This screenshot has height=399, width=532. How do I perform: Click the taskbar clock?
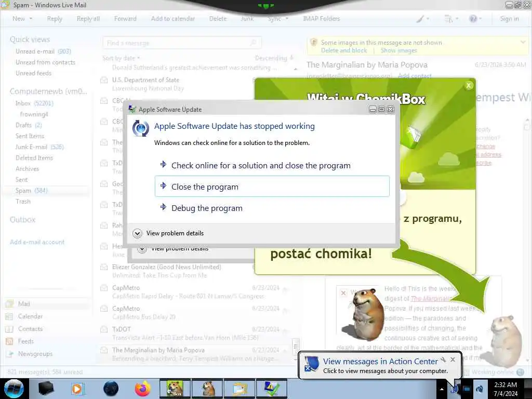(506, 389)
